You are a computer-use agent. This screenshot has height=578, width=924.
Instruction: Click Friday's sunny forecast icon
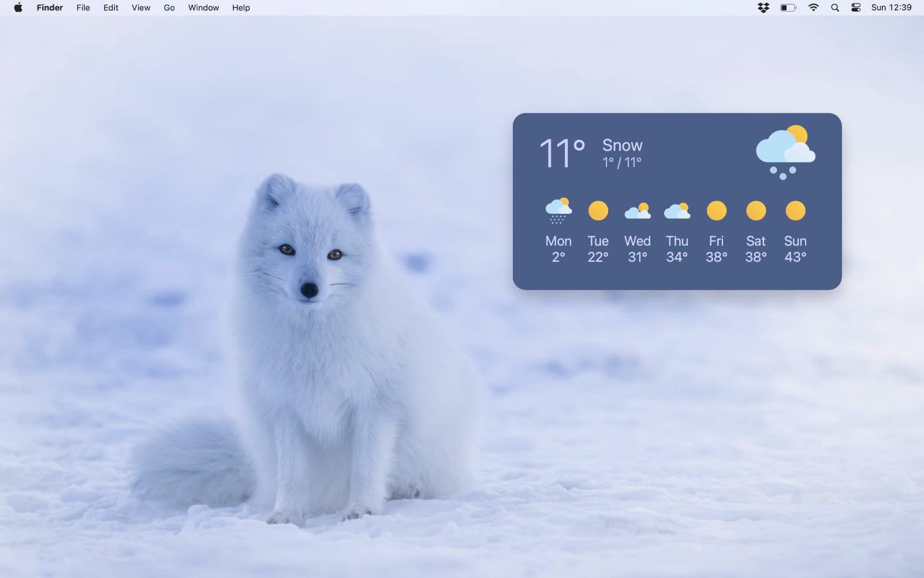click(717, 210)
